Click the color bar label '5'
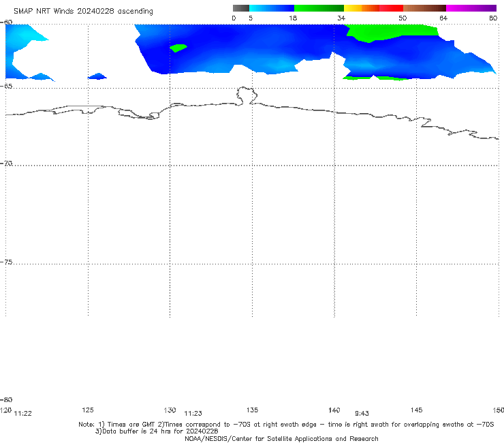 tap(251, 18)
